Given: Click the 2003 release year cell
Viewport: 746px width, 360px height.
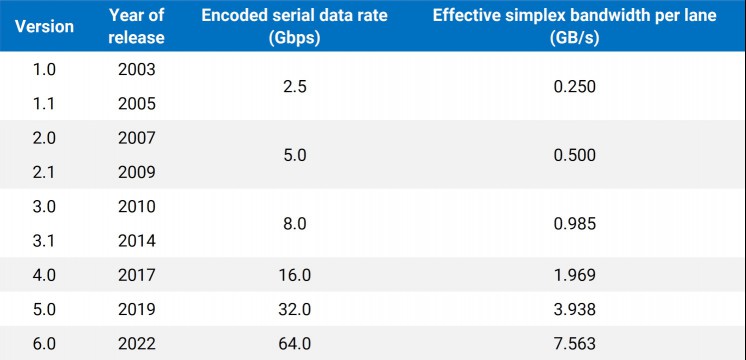Looking at the screenshot, I should (137, 69).
